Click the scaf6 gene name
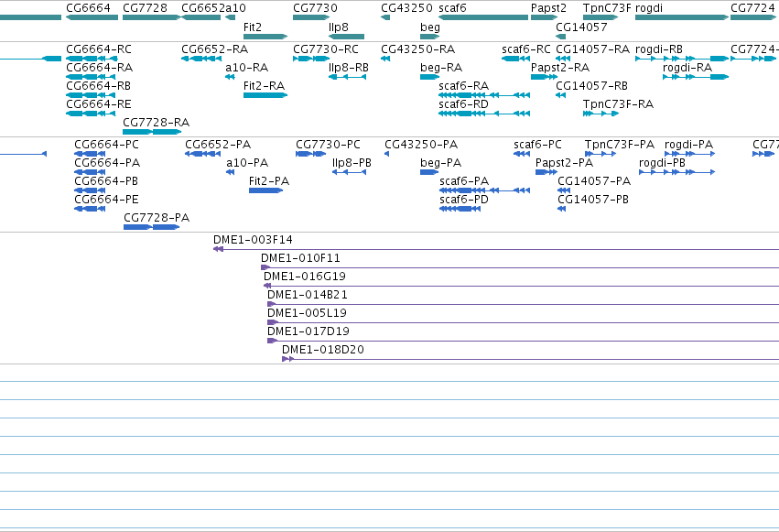Image resolution: width=779 pixels, height=532 pixels. [x=452, y=8]
